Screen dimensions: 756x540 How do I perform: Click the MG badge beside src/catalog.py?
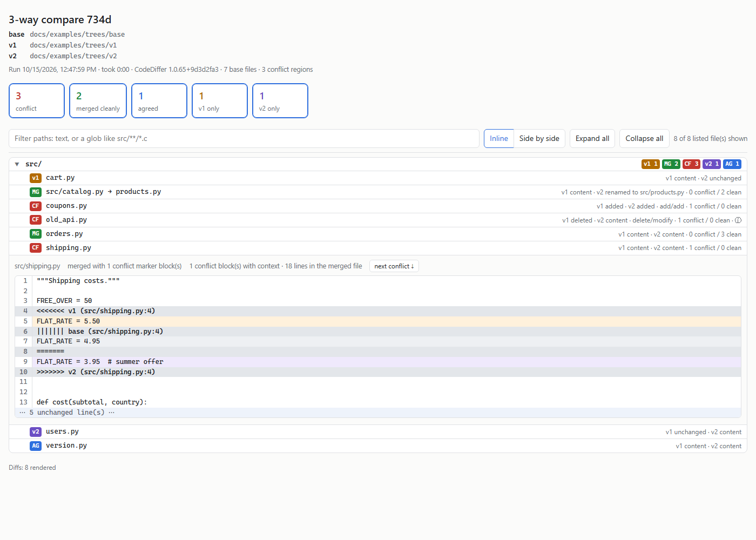(x=36, y=192)
